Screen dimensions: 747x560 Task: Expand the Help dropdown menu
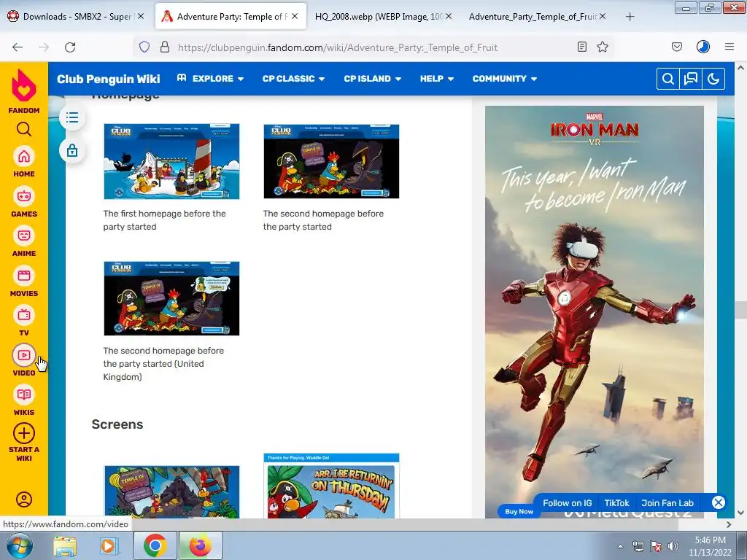point(437,79)
